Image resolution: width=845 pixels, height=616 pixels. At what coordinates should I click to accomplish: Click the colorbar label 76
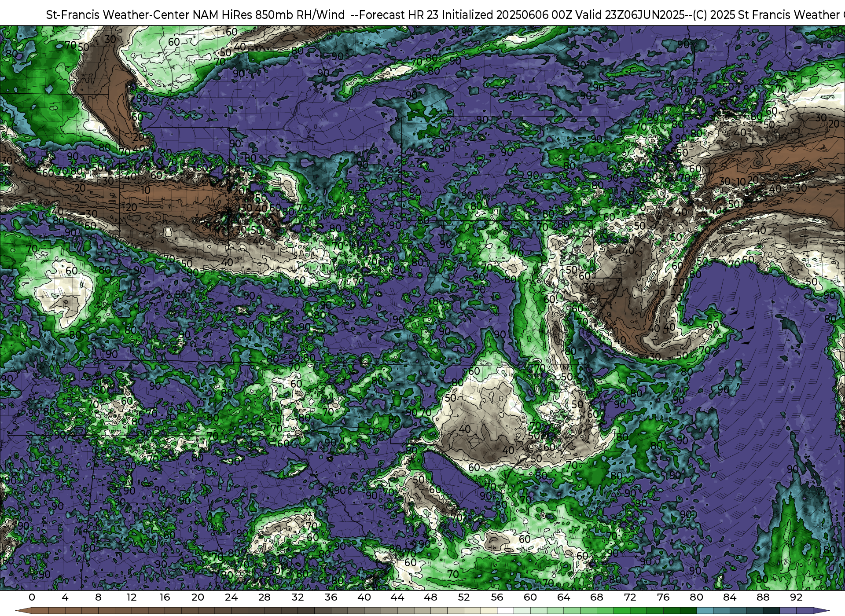[663, 598]
